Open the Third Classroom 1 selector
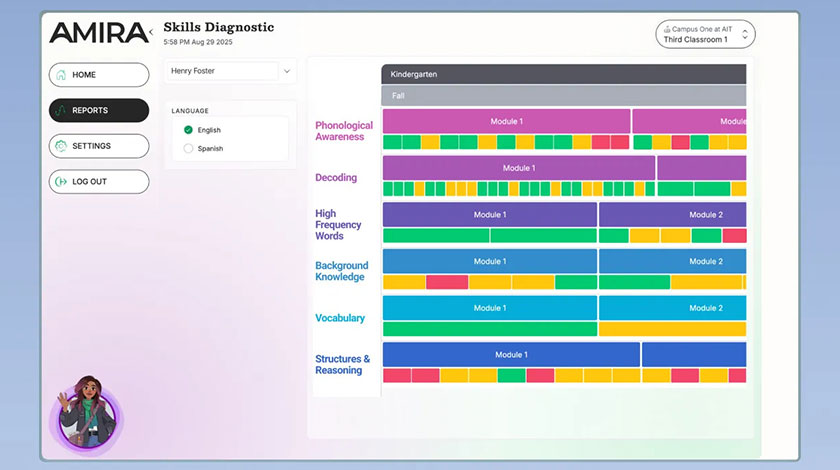This screenshot has height=470, width=840. [705, 34]
